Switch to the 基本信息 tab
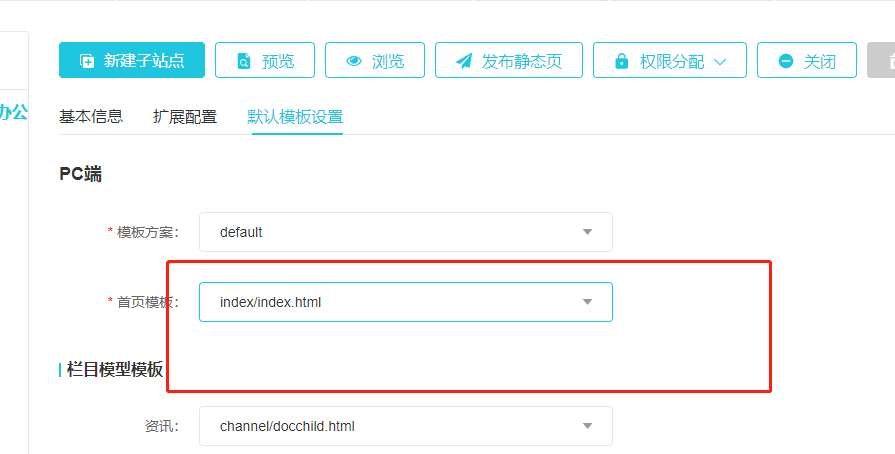The image size is (895, 454). click(91, 116)
